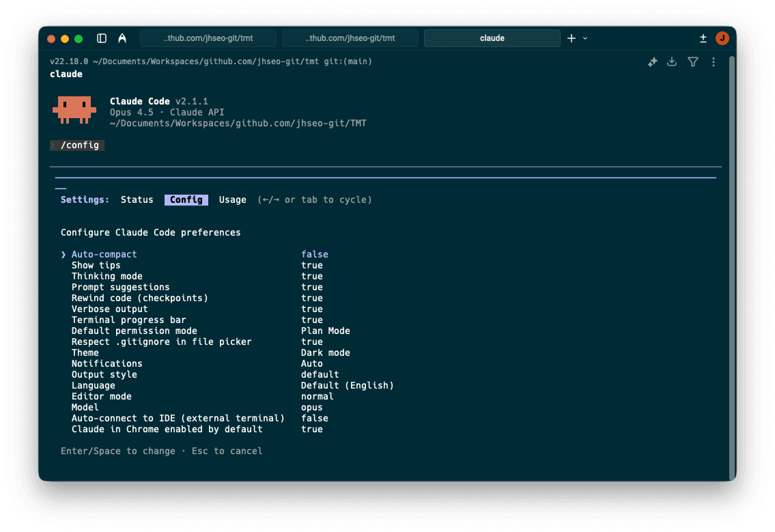Switch to the Status settings tab
Image resolution: width=775 pixels, height=532 pixels.
tap(137, 200)
